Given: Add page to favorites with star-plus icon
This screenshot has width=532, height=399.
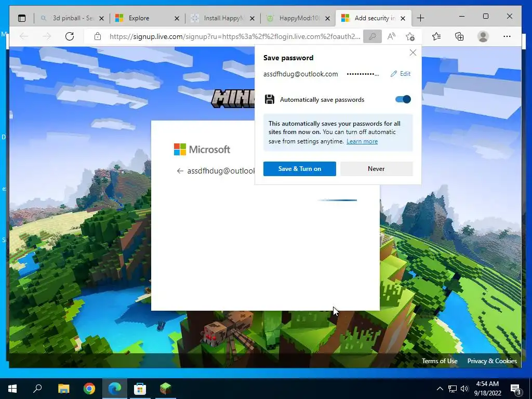Looking at the screenshot, I should pyautogui.click(x=410, y=36).
